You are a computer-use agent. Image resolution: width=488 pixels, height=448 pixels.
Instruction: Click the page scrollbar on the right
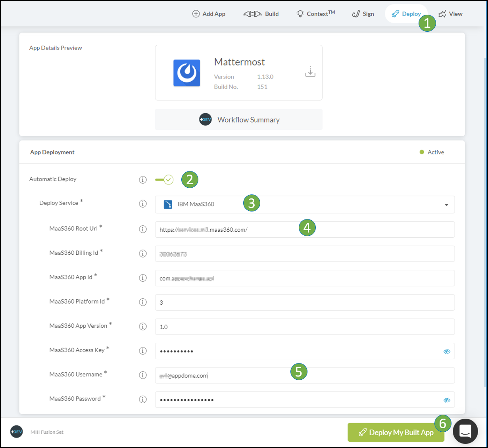point(485,222)
